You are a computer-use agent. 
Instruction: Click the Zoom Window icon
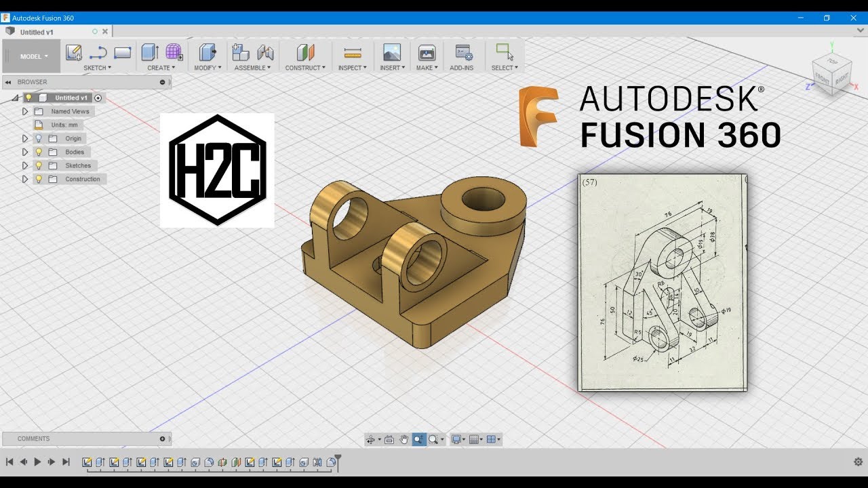click(433, 439)
